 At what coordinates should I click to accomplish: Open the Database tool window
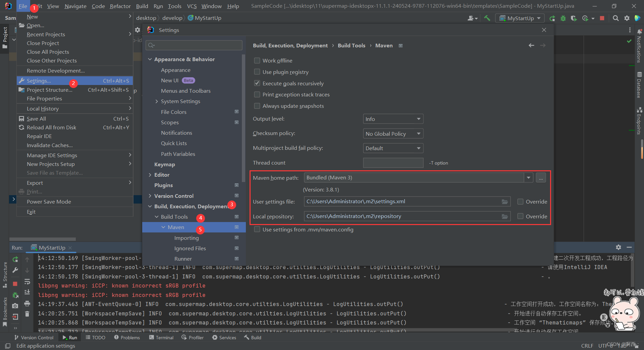(x=639, y=85)
